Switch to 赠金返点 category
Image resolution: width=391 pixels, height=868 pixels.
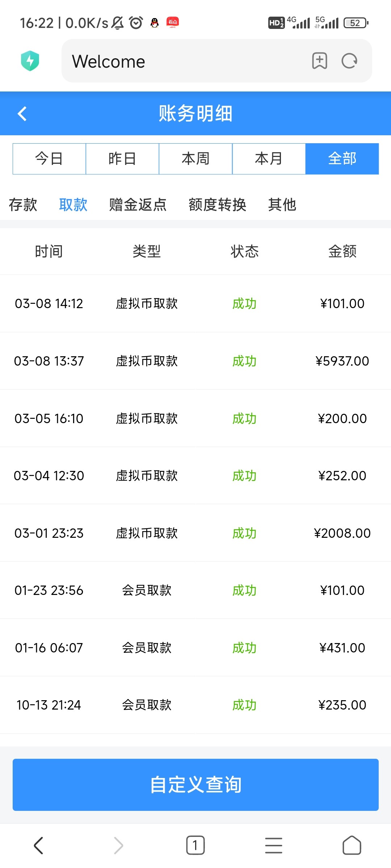(138, 205)
